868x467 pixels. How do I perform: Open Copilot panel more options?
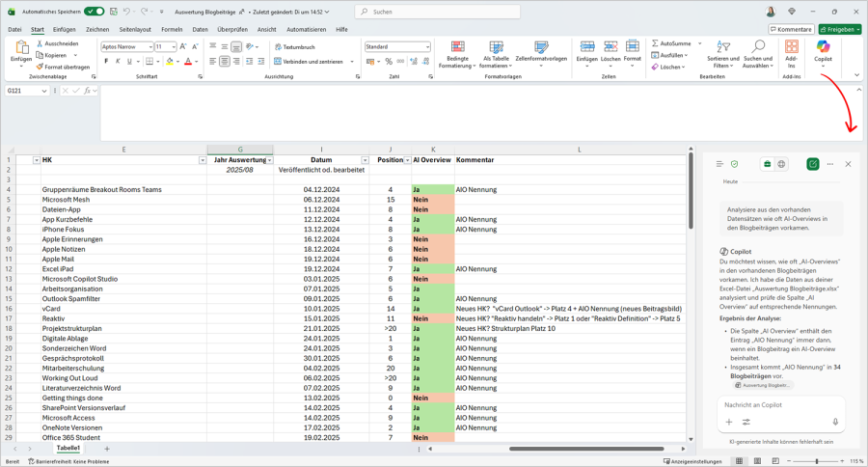click(829, 164)
